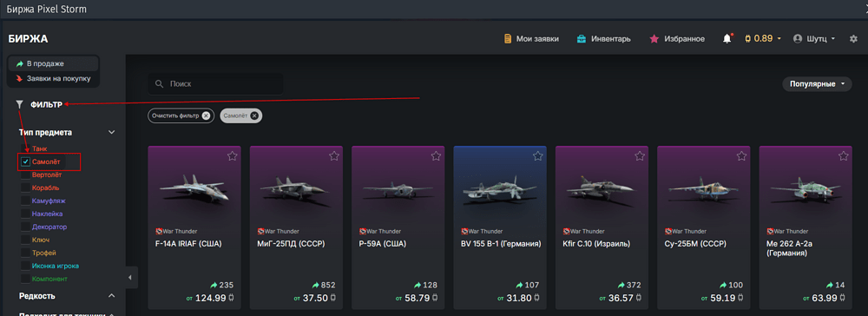
Task: Click in the Поиск search field
Action: [x=215, y=84]
